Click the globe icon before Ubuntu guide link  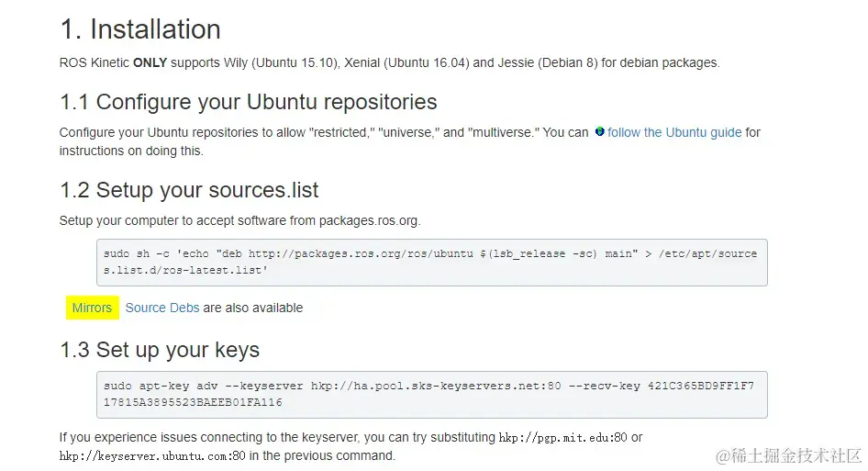pyautogui.click(x=600, y=132)
